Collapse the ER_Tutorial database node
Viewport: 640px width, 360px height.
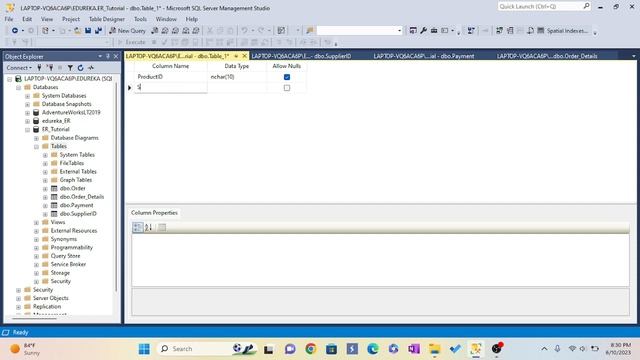pyautogui.click(x=27, y=130)
